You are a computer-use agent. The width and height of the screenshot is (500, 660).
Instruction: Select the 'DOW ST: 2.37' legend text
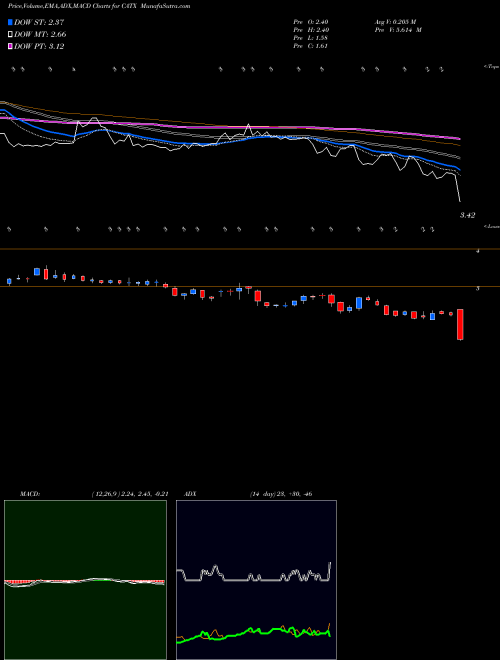pyautogui.click(x=39, y=22)
